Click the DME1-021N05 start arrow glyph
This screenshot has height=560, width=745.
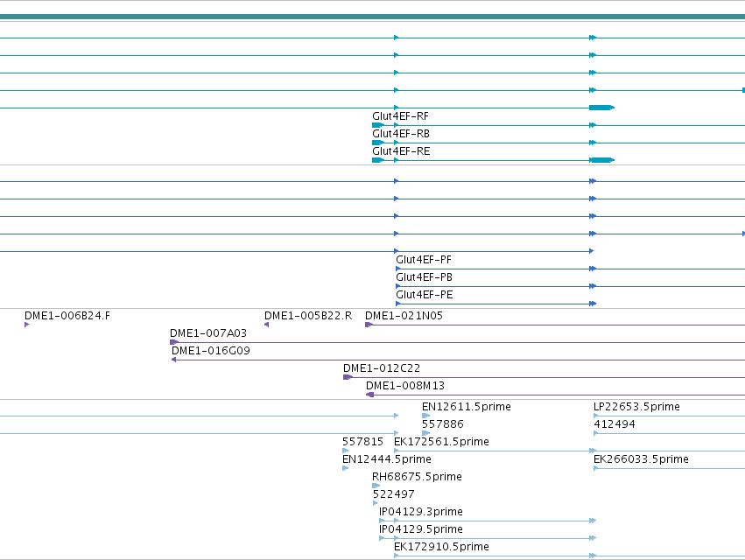pos(369,325)
